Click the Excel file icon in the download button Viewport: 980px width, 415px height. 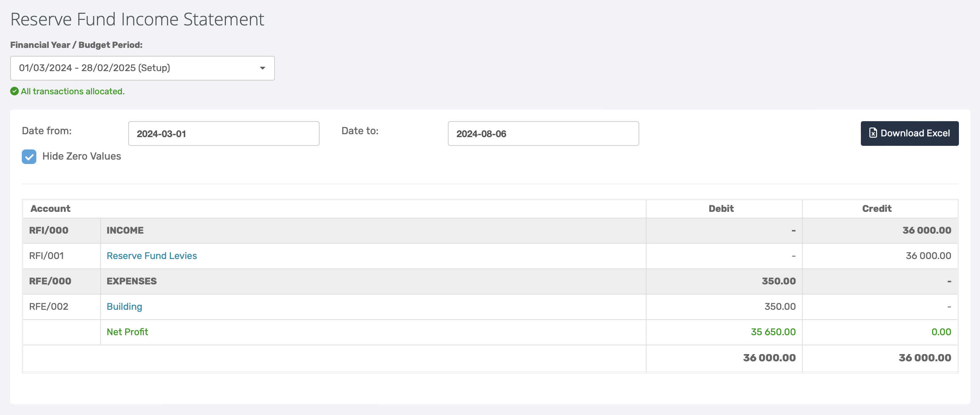pyautogui.click(x=873, y=133)
